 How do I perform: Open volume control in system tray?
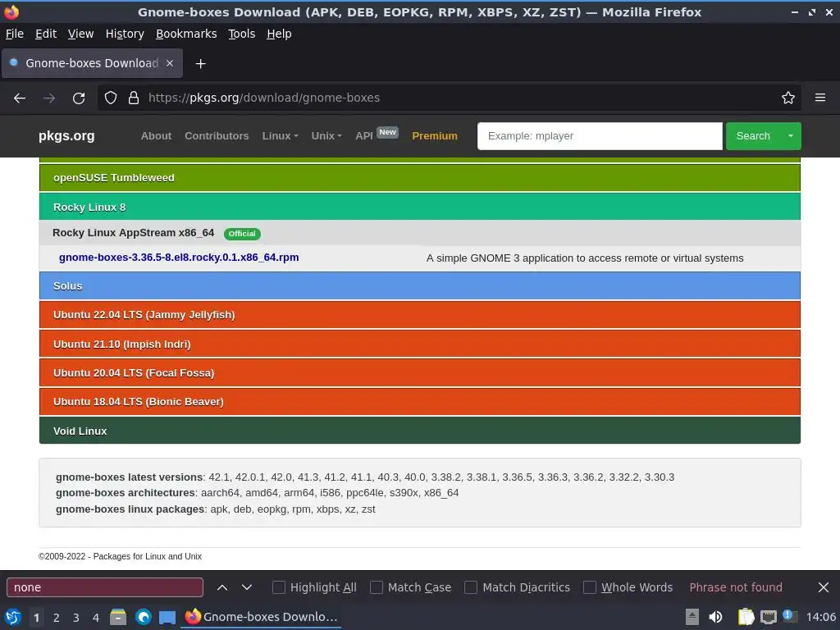click(715, 617)
